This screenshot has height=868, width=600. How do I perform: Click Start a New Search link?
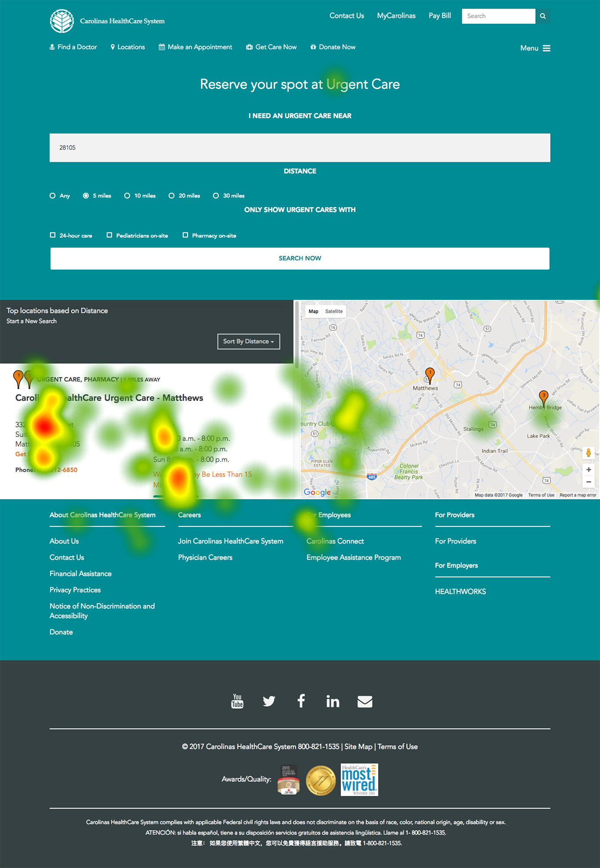[x=32, y=321]
